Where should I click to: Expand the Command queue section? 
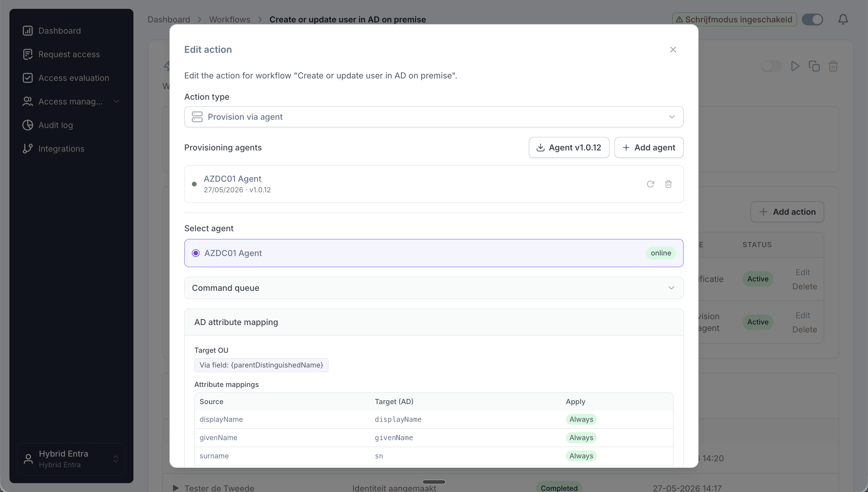click(x=433, y=288)
